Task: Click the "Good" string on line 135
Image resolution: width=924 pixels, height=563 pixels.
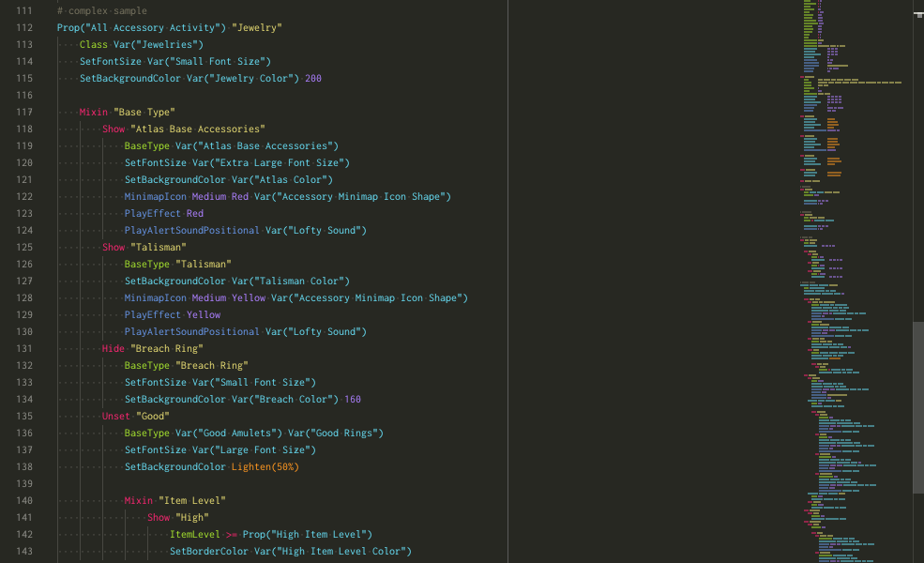Action: (x=153, y=417)
